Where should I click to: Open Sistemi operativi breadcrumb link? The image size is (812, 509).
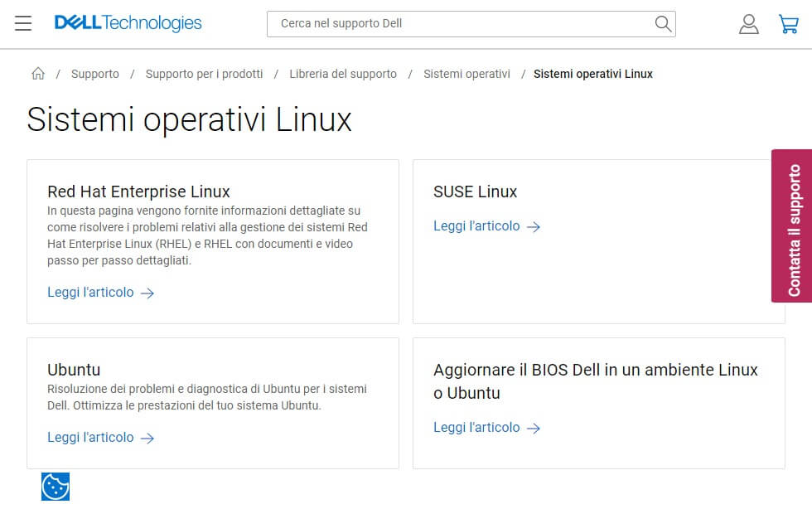click(466, 74)
